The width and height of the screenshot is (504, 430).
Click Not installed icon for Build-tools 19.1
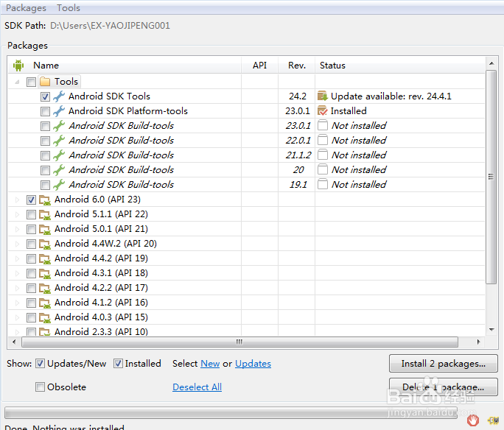tap(323, 184)
